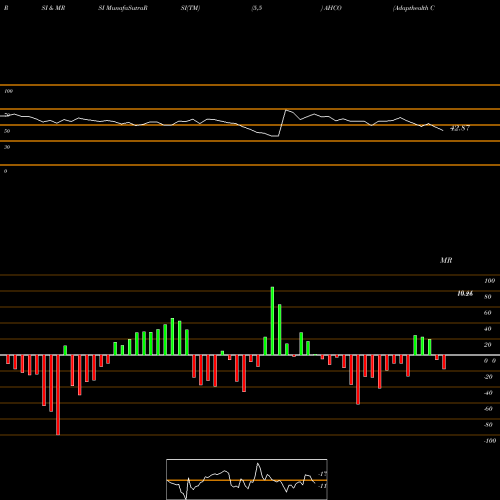The height and width of the screenshot is (500, 500).
Task: Click the MR axis label '-80'
Action: tap(488, 425)
